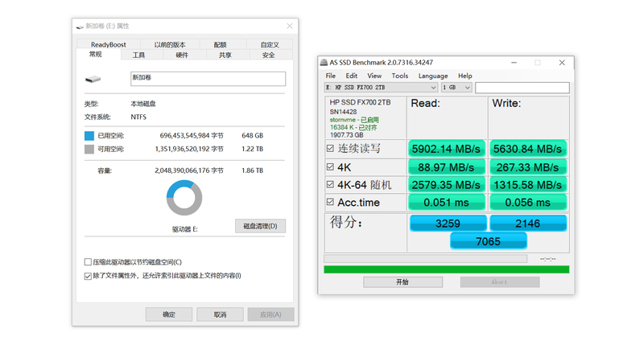Image resolution: width=644 pixels, height=345 pixels.
Task: Click the write access time 0.056 ms
Action: 528,203
